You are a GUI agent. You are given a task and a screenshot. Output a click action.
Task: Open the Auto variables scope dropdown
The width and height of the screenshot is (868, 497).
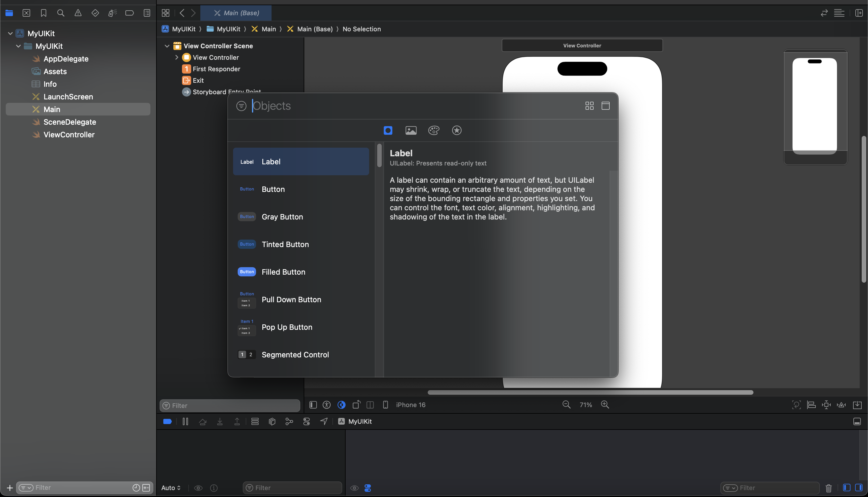[171, 488]
